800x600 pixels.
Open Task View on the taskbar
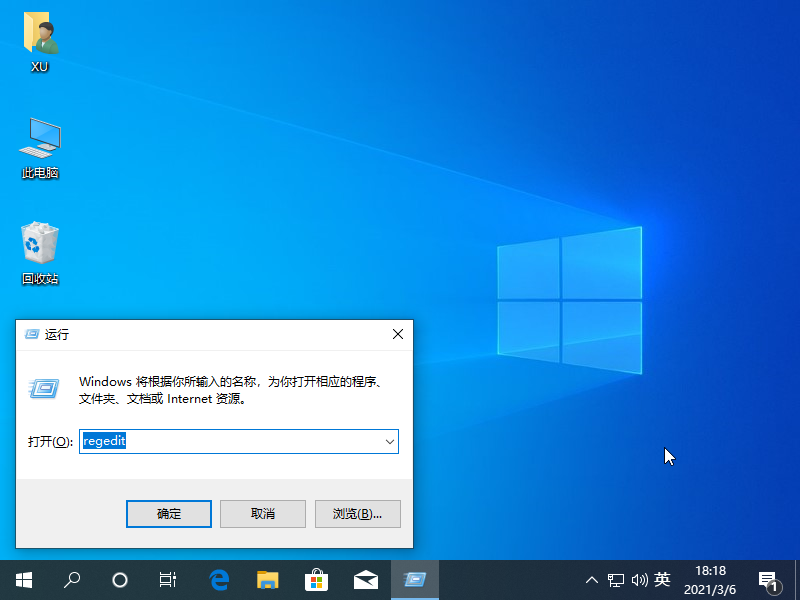[x=167, y=580]
